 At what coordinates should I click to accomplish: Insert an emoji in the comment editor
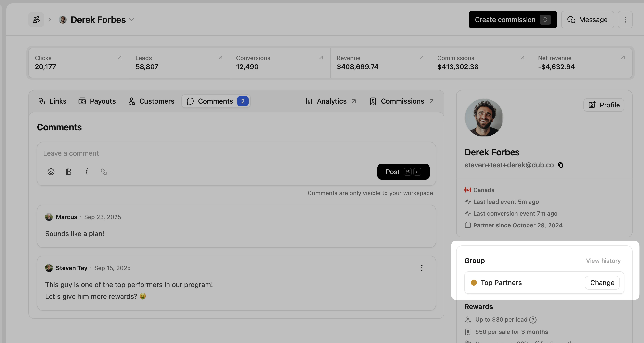coord(51,172)
